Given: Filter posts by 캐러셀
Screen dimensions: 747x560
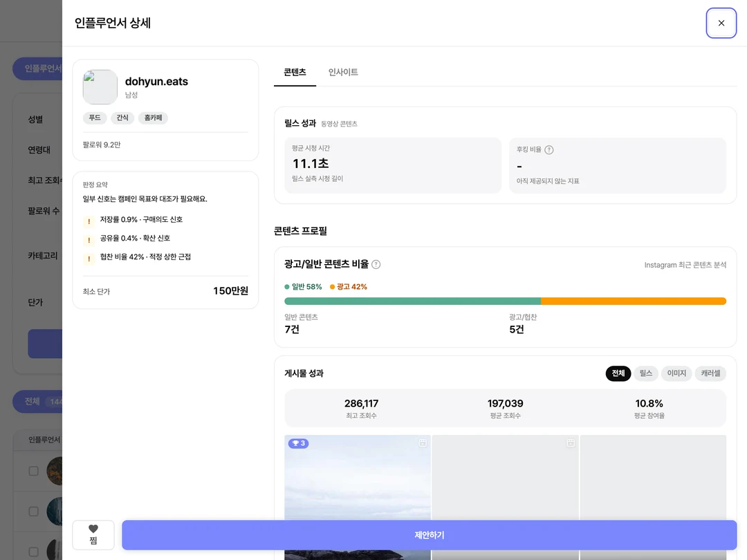Looking at the screenshot, I should [710, 373].
